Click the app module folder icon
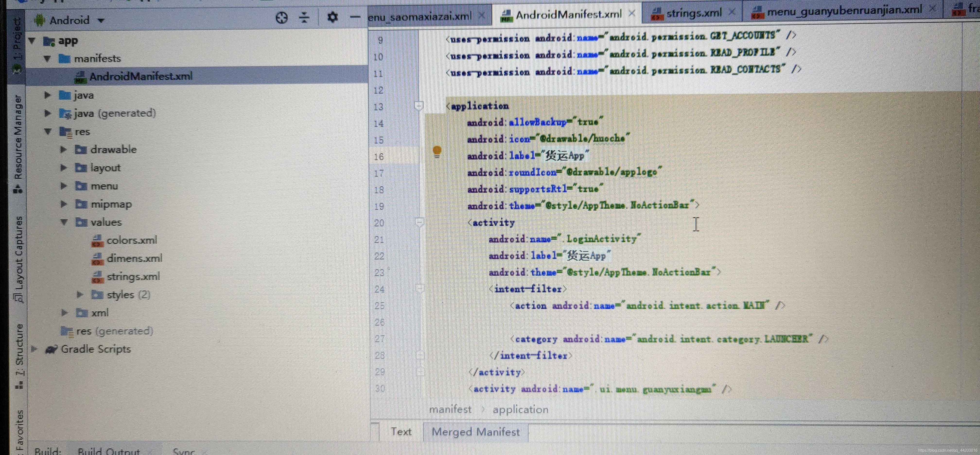Viewport: 980px width, 455px height. [49, 41]
